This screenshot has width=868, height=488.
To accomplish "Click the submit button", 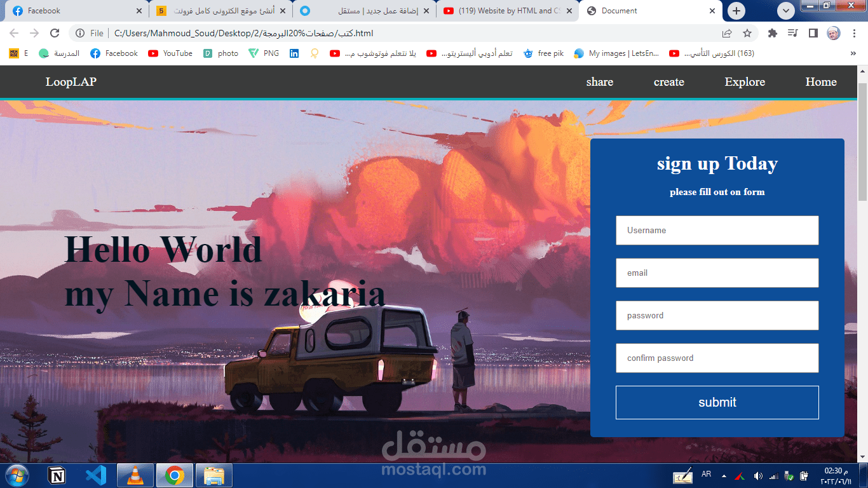I will pos(717,402).
